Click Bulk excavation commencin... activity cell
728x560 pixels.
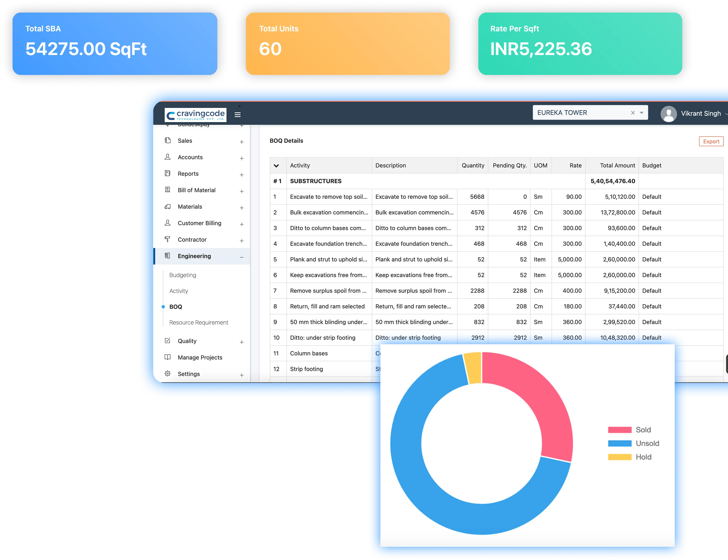329,212
